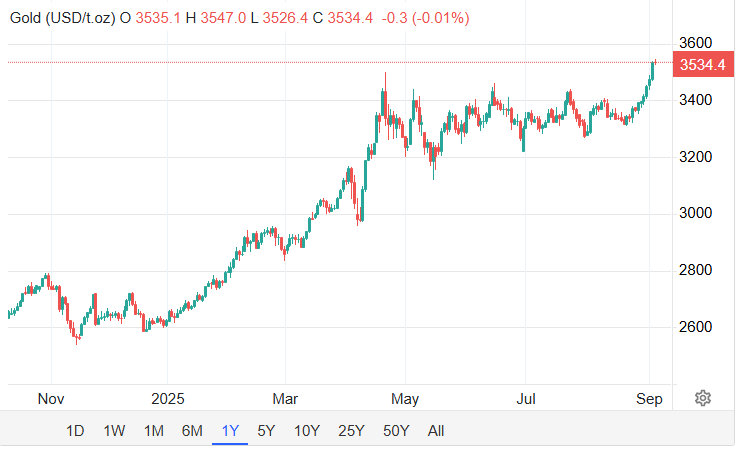Switch to the 6M range
This screenshot has width=740, height=450.
tap(192, 431)
